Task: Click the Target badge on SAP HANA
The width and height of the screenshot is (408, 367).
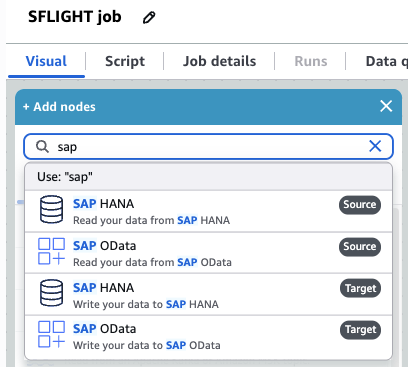Action: pyautogui.click(x=360, y=288)
